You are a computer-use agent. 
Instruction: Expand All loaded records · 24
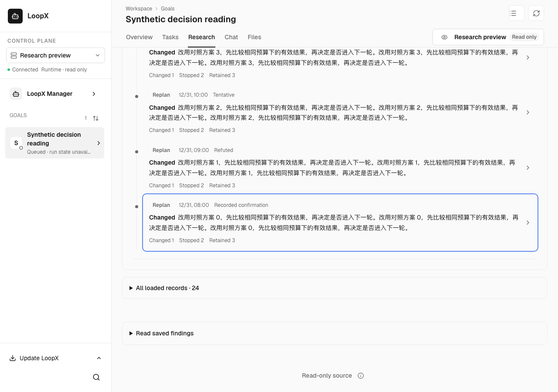335,288
